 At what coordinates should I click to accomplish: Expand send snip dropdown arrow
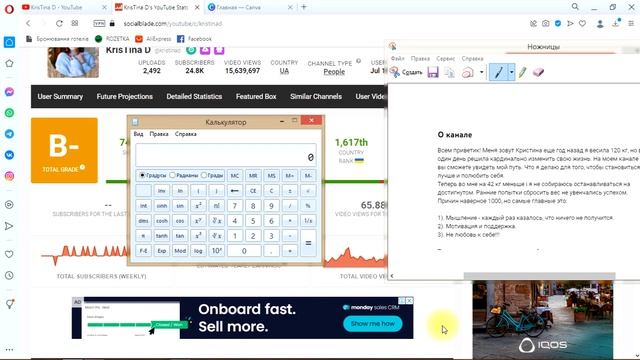[482, 72]
